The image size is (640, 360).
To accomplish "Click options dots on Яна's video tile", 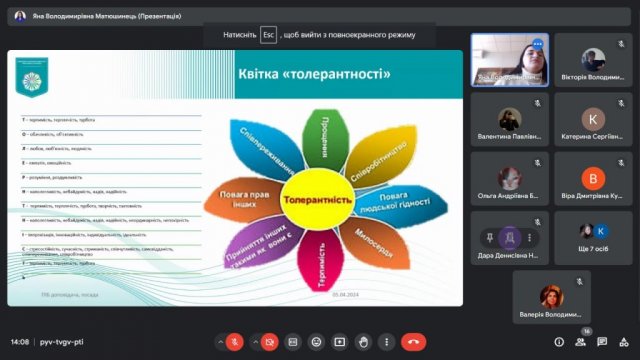I will coord(538,44).
